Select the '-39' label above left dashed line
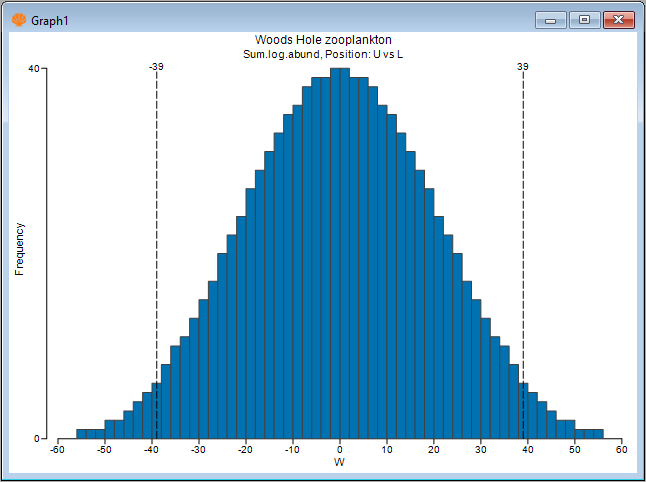The height and width of the screenshot is (482, 646). click(x=156, y=67)
